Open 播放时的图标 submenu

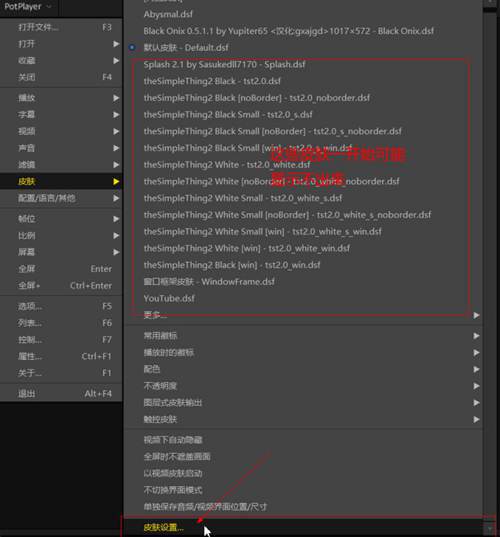click(303, 352)
